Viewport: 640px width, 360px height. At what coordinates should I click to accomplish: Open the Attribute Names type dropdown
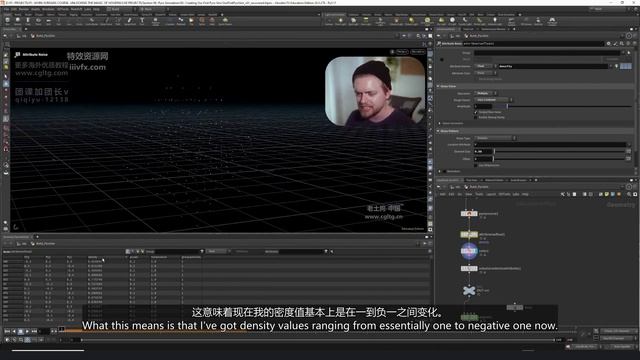point(485,66)
